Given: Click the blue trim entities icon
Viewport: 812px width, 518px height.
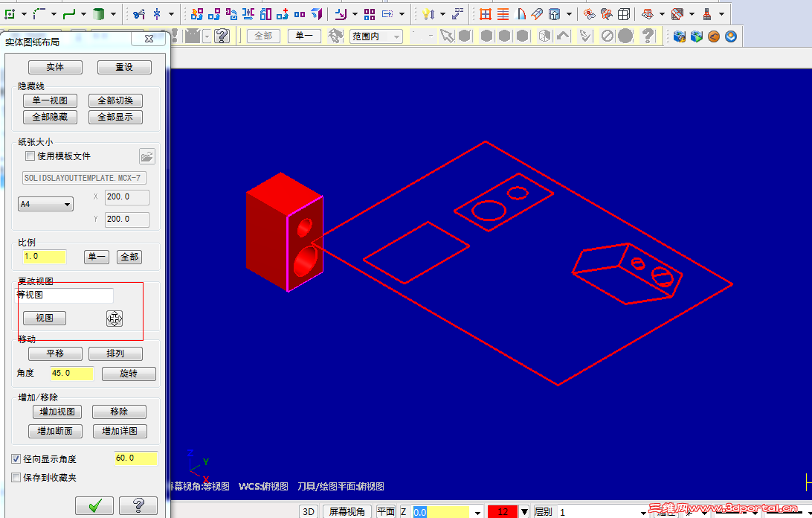Looking at the screenshot, I should (139, 14).
